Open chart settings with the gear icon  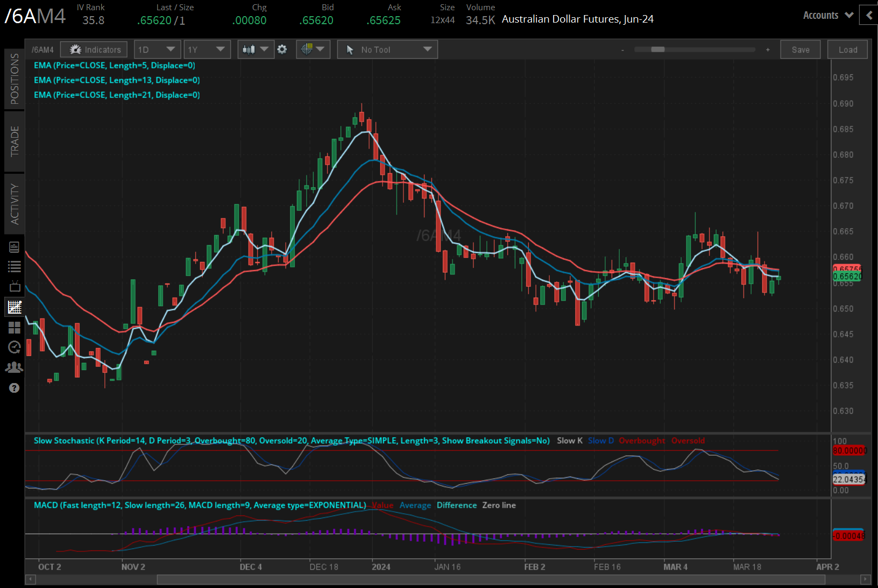pyautogui.click(x=282, y=49)
